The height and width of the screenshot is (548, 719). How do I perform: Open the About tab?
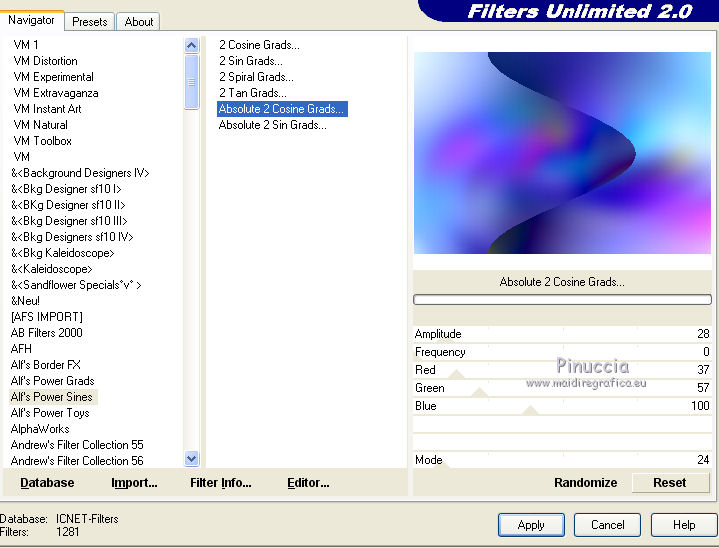(x=138, y=22)
